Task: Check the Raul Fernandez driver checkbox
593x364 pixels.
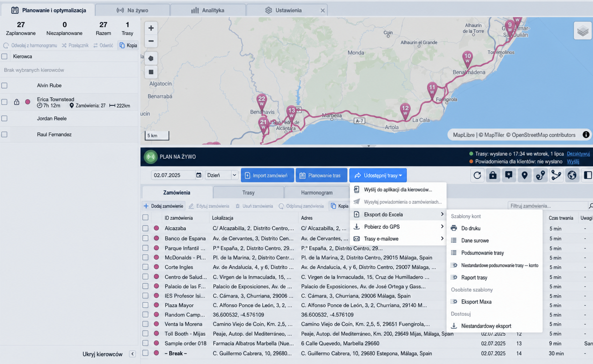Action: (x=4, y=135)
